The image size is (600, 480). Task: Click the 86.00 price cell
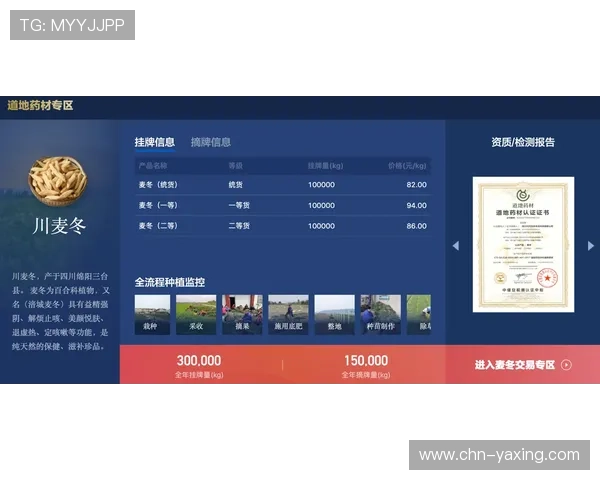[416, 226]
